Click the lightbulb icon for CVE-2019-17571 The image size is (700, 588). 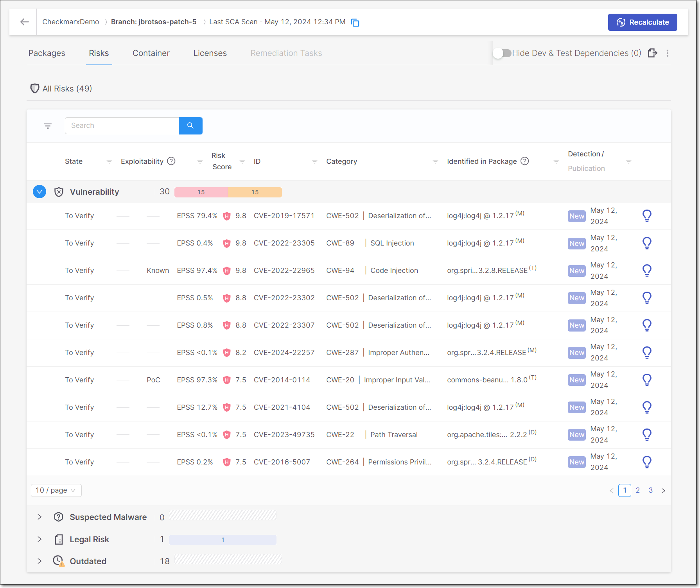(x=647, y=216)
